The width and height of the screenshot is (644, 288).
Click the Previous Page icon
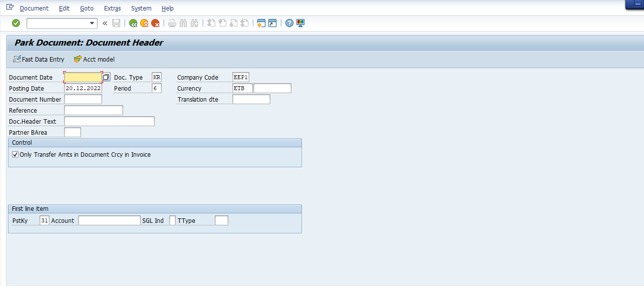click(x=222, y=23)
